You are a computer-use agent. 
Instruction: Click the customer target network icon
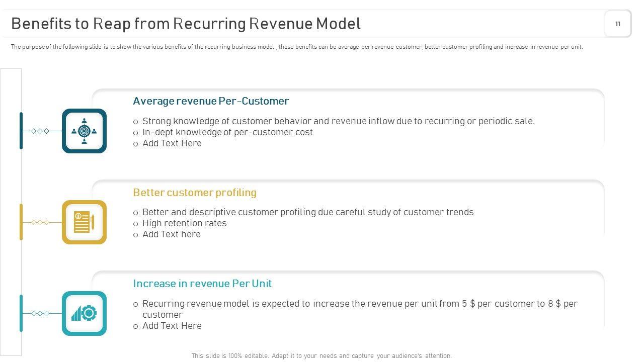click(84, 131)
